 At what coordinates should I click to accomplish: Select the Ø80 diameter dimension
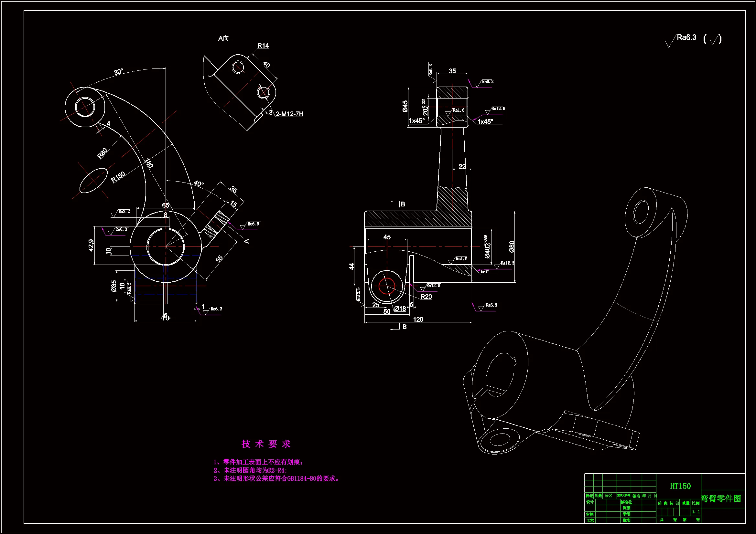coord(511,246)
